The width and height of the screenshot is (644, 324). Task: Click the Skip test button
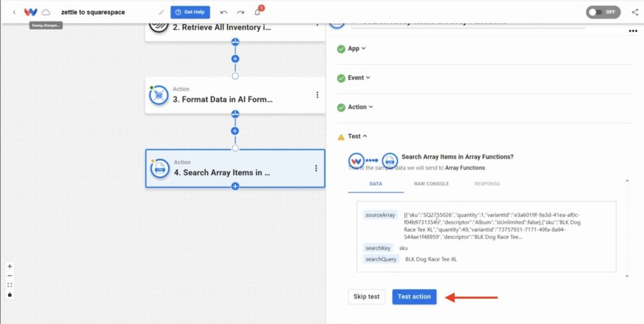point(367,296)
